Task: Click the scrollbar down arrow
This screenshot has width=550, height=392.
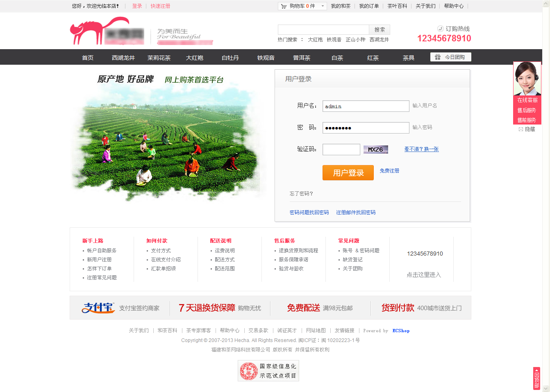Action: click(545, 388)
